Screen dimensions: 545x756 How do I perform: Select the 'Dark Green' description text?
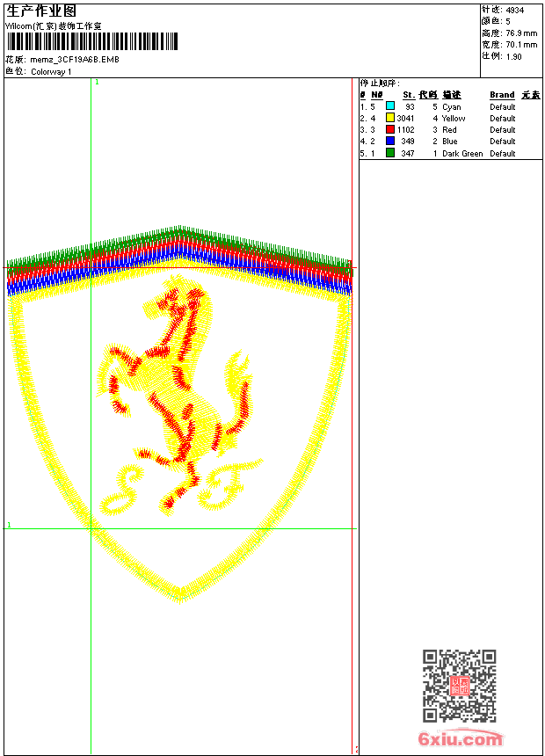tap(462, 153)
